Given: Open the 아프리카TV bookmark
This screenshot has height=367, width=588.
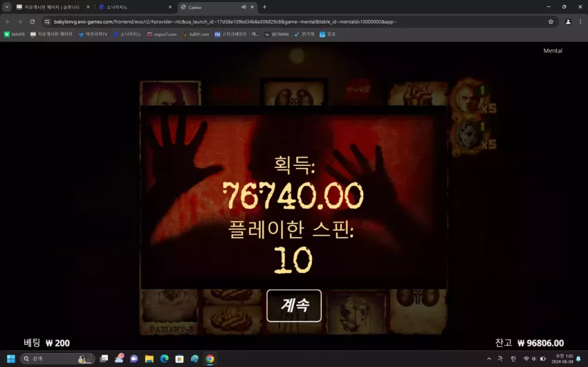Looking at the screenshot, I should pyautogui.click(x=93, y=34).
